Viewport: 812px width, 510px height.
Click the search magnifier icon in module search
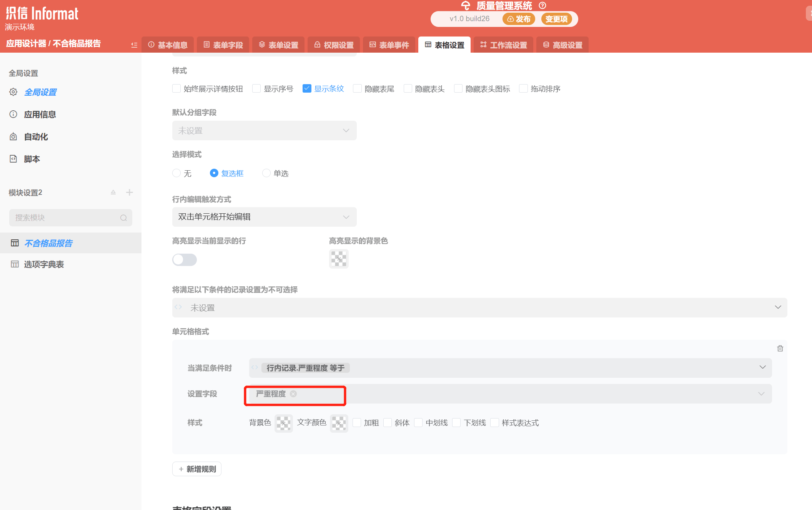[123, 218]
